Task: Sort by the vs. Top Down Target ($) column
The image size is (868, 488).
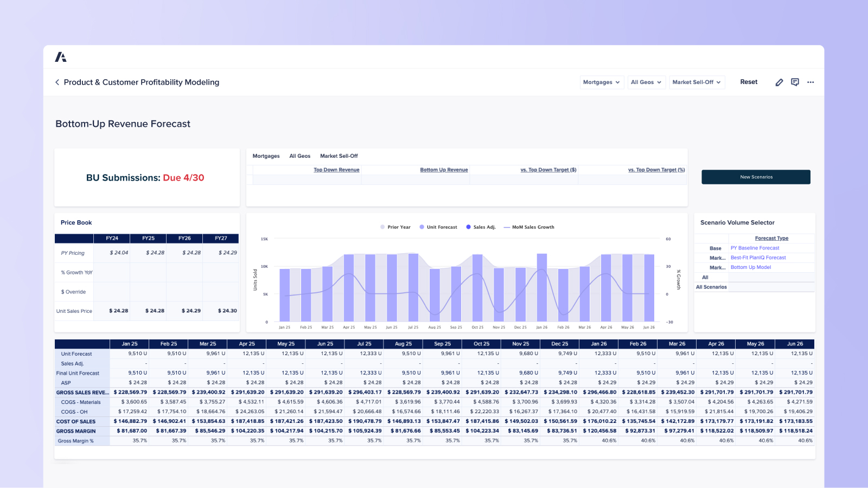Action: 548,169
